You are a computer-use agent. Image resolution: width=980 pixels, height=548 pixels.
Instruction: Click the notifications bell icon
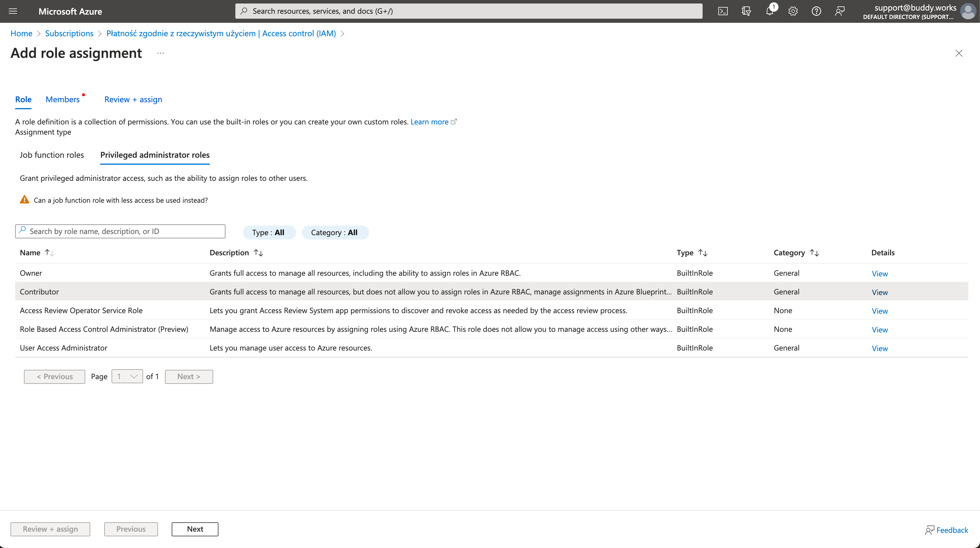click(769, 11)
